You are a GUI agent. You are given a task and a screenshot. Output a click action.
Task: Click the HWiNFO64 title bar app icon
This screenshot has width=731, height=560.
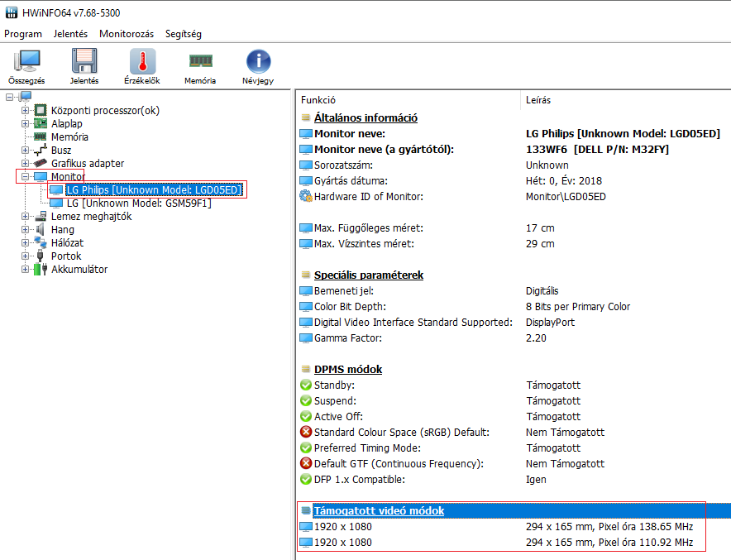(x=11, y=12)
